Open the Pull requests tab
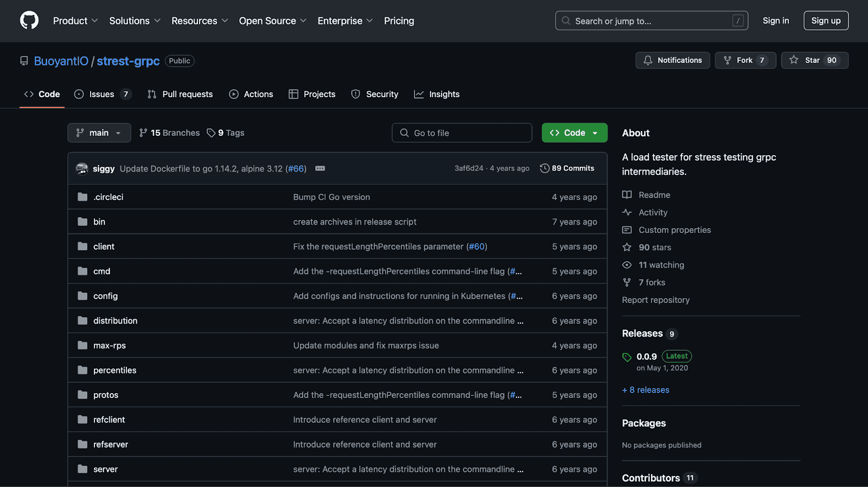The width and height of the screenshot is (868, 487). pos(180,94)
